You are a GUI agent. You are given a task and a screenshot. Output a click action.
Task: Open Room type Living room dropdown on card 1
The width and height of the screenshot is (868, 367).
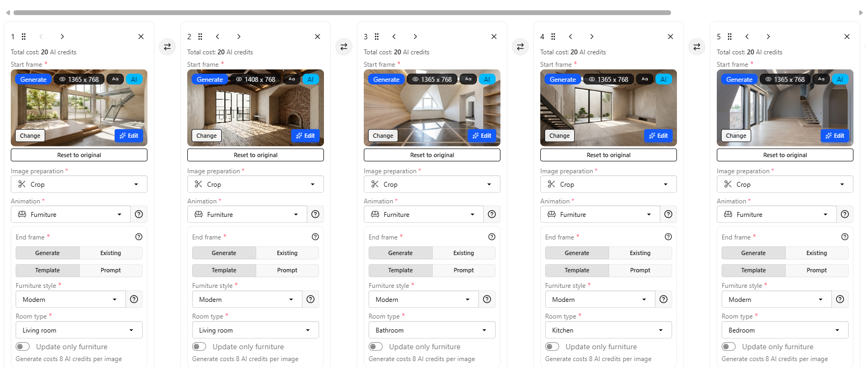(x=79, y=330)
